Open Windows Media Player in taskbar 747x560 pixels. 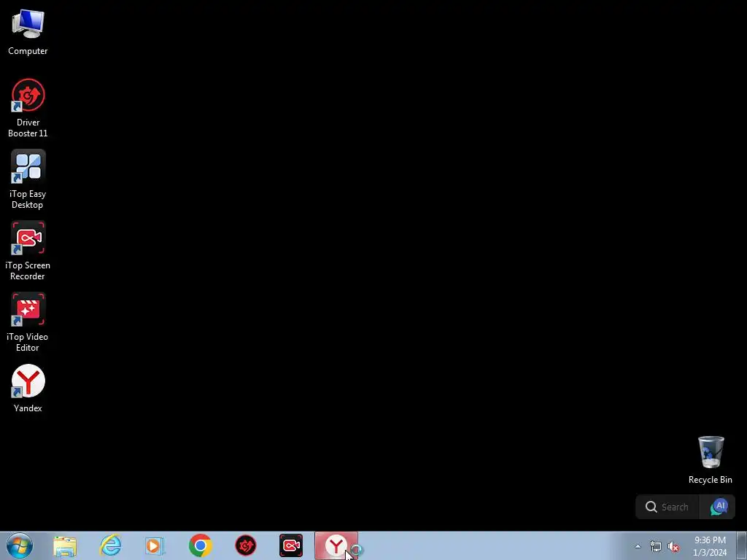click(155, 545)
